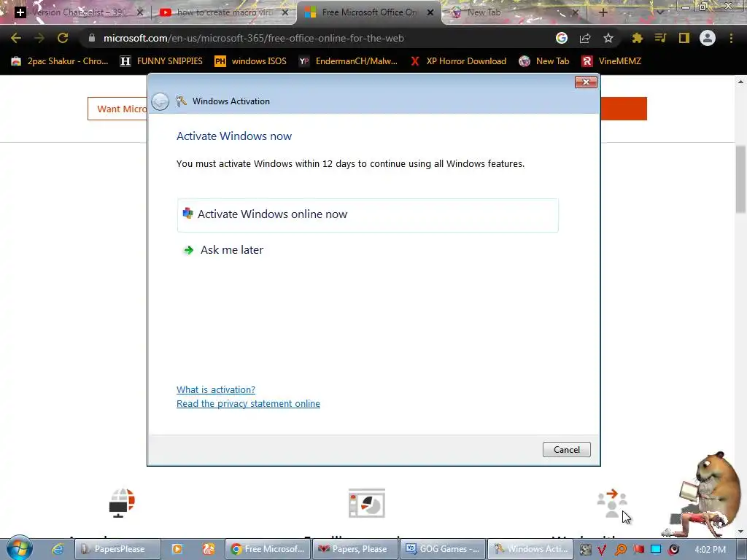The height and width of the screenshot is (560, 747).
Task: Open a new Chrome tab with plus button
Action: point(603,12)
